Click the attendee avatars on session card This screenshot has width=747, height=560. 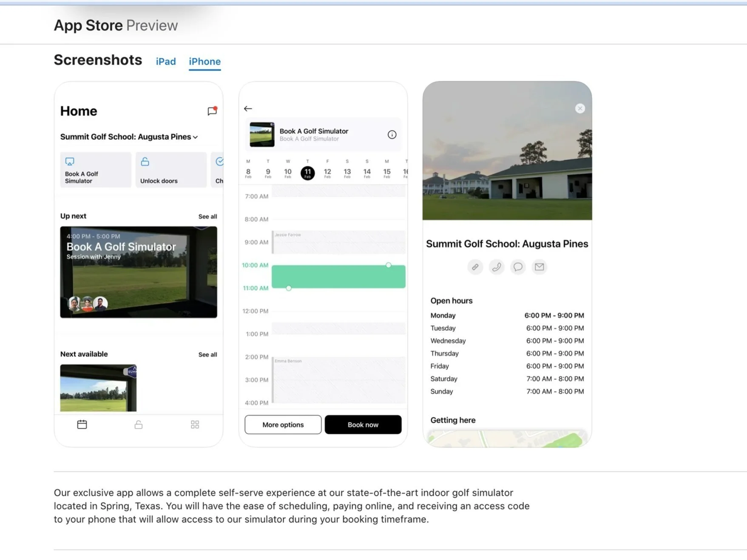[x=88, y=303]
